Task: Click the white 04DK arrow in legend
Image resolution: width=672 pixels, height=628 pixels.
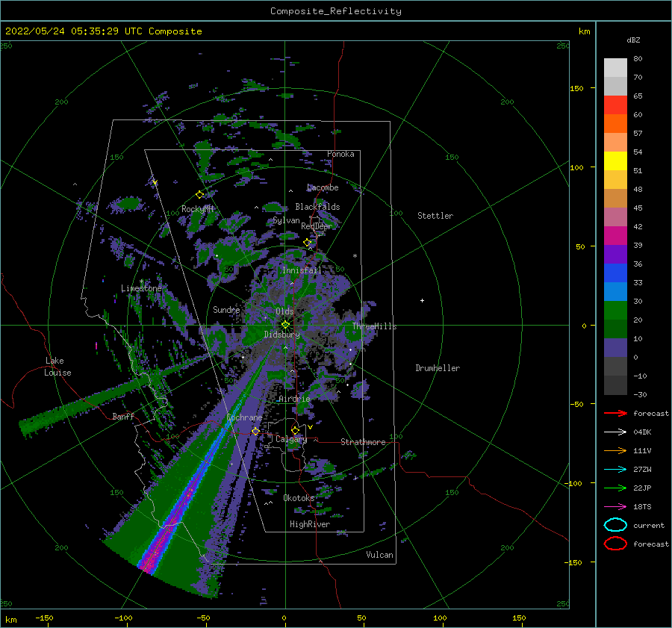Action: pos(615,432)
